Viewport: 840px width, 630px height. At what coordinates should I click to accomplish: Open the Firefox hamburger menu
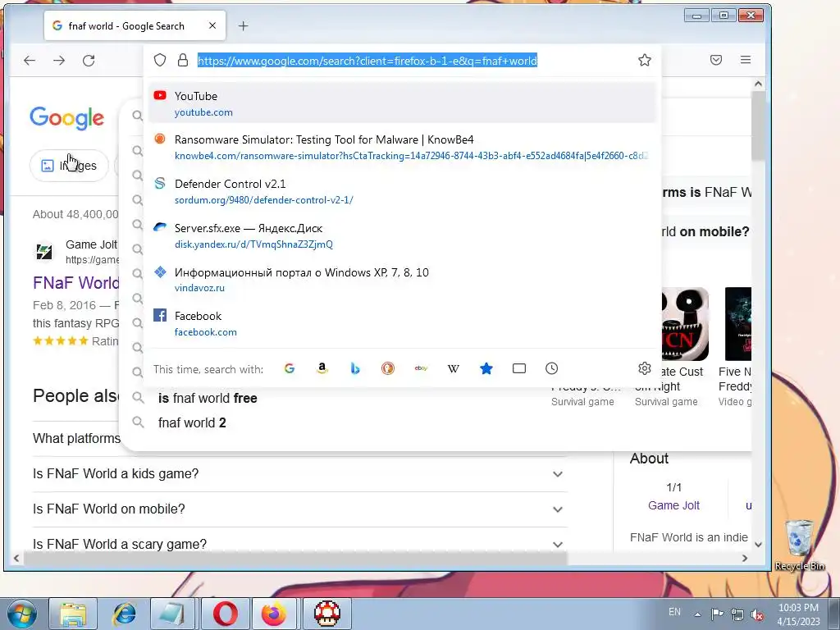pos(746,60)
